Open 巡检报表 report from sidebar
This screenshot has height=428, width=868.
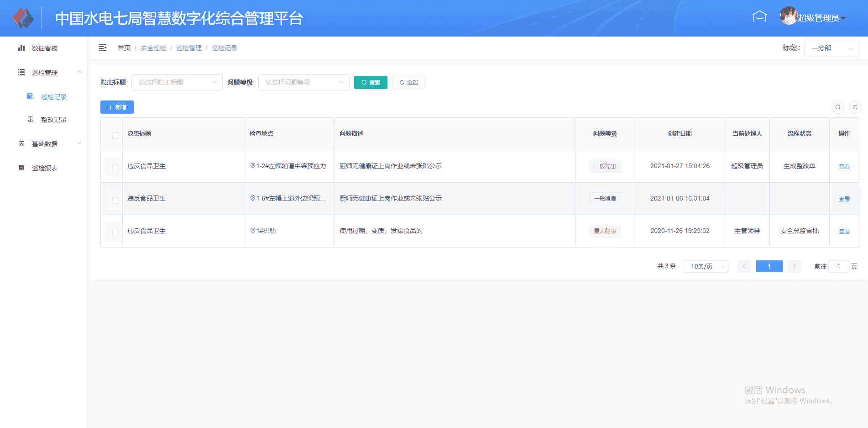pyautogui.click(x=44, y=168)
